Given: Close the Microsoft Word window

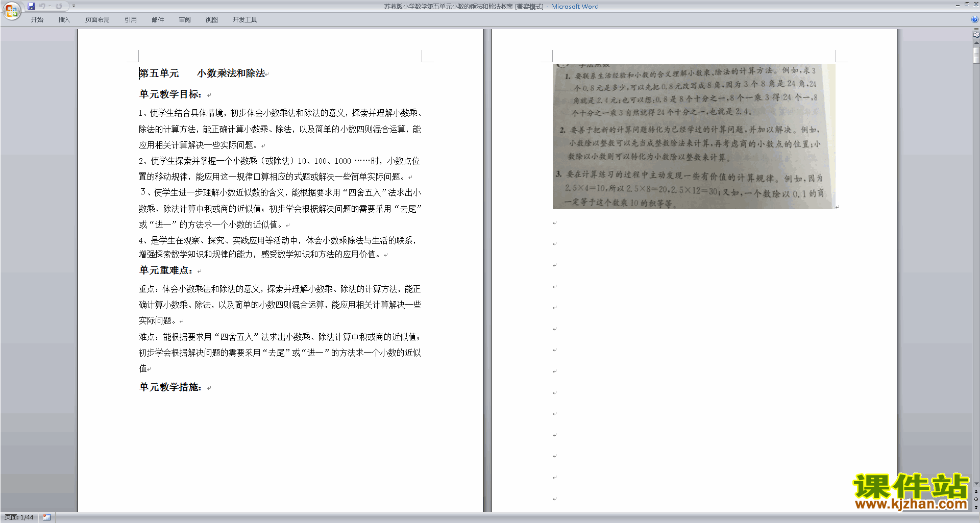Looking at the screenshot, I should (x=976, y=4).
